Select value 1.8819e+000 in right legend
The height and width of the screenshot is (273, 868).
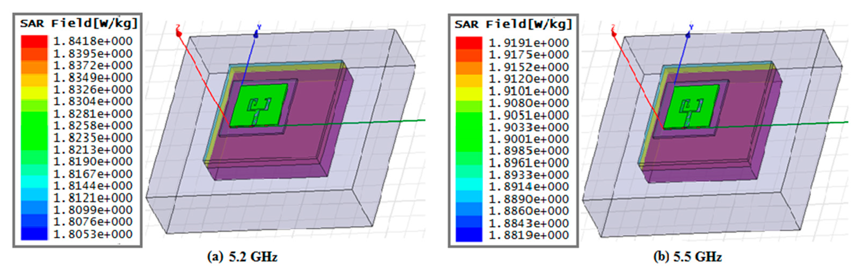(x=529, y=235)
